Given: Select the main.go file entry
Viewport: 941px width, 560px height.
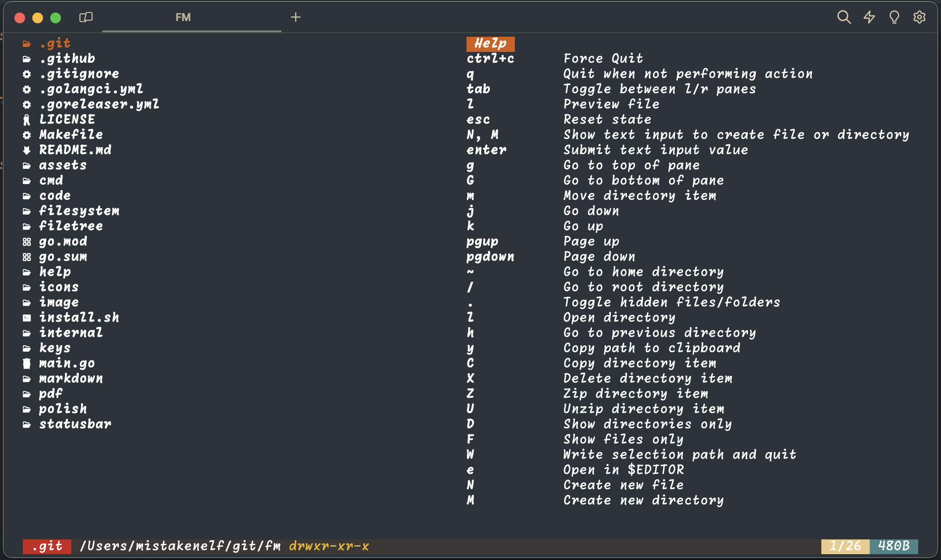Looking at the screenshot, I should pos(67,363).
